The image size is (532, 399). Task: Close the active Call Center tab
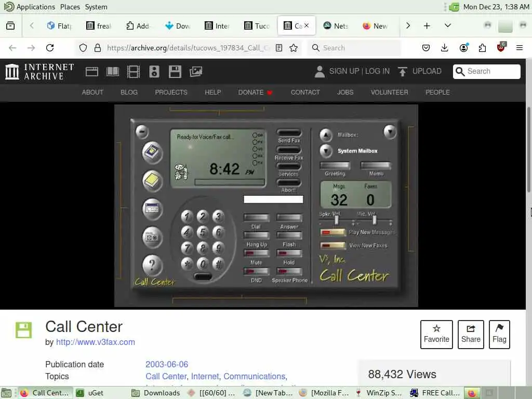pyautogui.click(x=307, y=25)
